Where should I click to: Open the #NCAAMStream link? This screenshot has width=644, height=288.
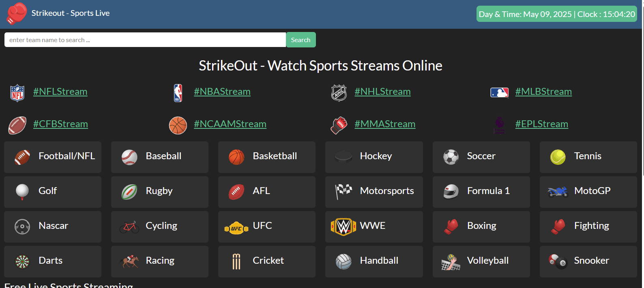(230, 124)
